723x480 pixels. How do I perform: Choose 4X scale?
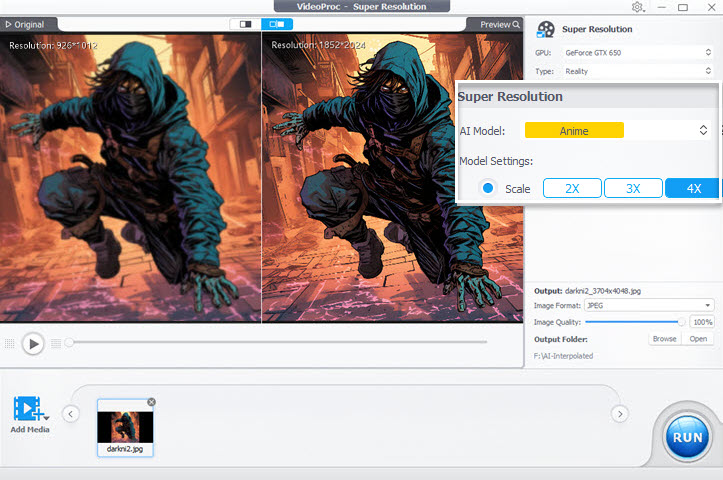tap(692, 188)
